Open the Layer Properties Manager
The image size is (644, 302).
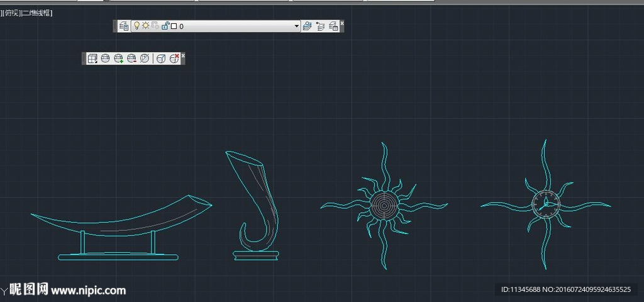[124, 26]
